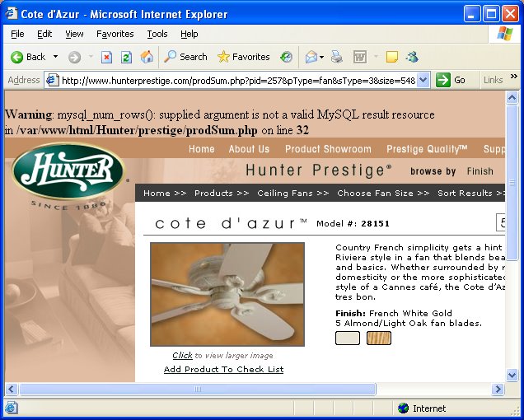Open the Favorites pane from toolbar

point(243,57)
